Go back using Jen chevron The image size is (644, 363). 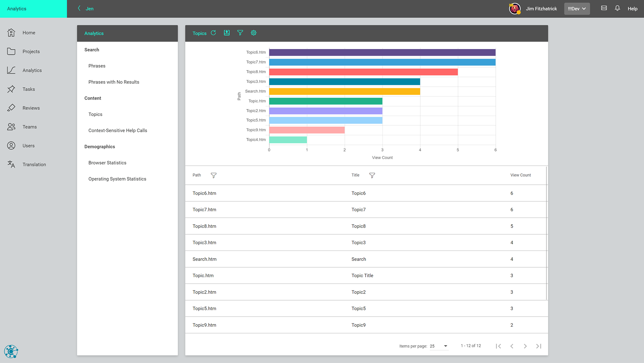79,8
